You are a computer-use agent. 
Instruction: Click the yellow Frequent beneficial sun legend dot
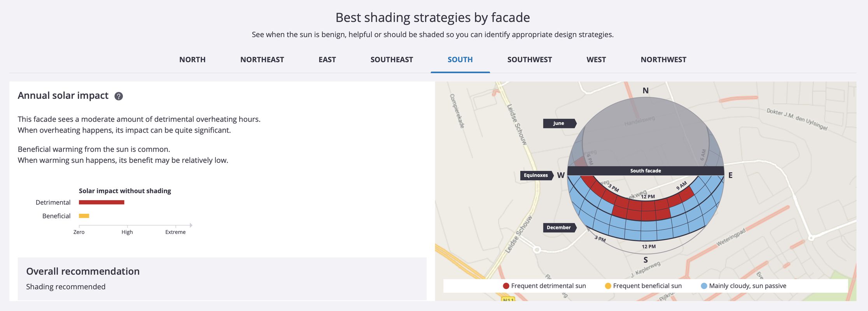[608, 286]
